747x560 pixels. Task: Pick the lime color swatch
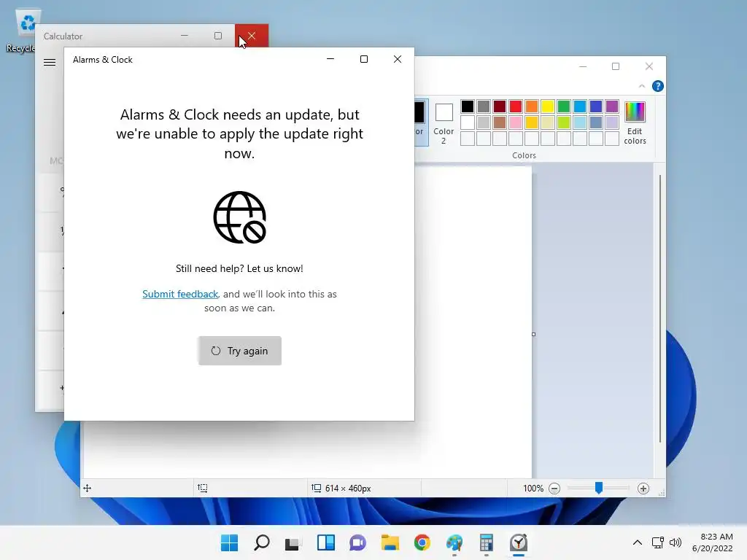click(x=564, y=122)
